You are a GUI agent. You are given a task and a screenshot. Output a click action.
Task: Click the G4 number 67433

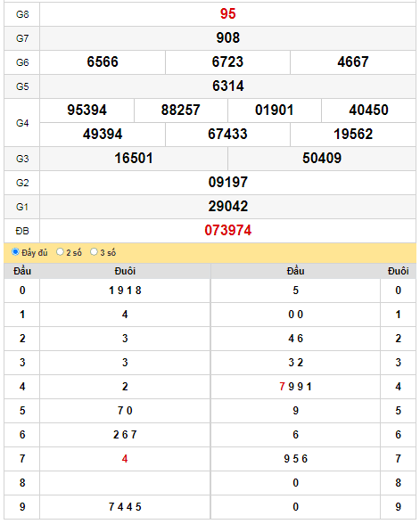pos(227,135)
